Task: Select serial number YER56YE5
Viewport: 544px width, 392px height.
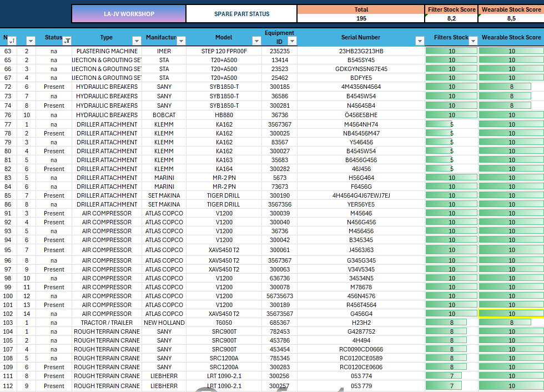Action: (361, 204)
